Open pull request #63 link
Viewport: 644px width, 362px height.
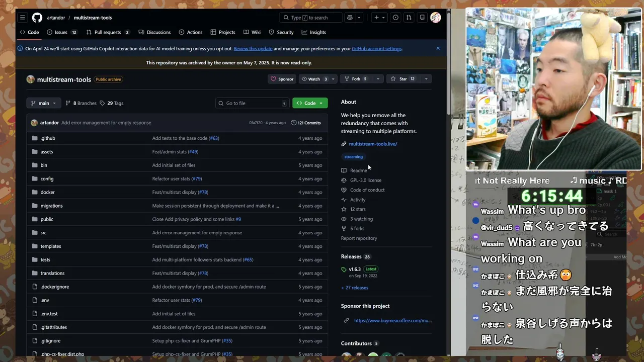pyautogui.click(x=214, y=138)
